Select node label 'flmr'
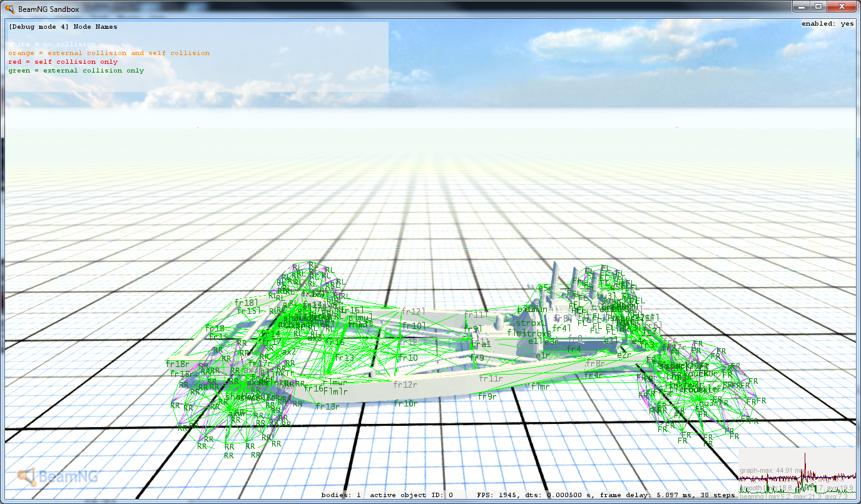861x504 pixels. pyautogui.click(x=540, y=386)
